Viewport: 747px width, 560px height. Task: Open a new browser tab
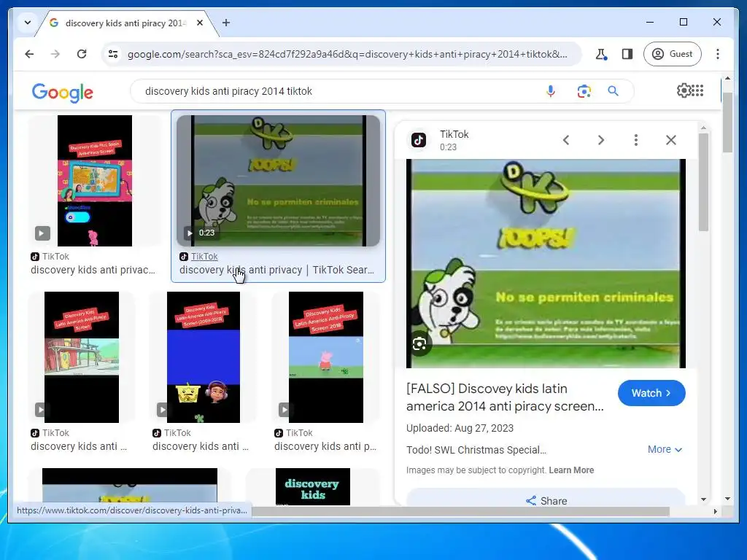point(226,23)
